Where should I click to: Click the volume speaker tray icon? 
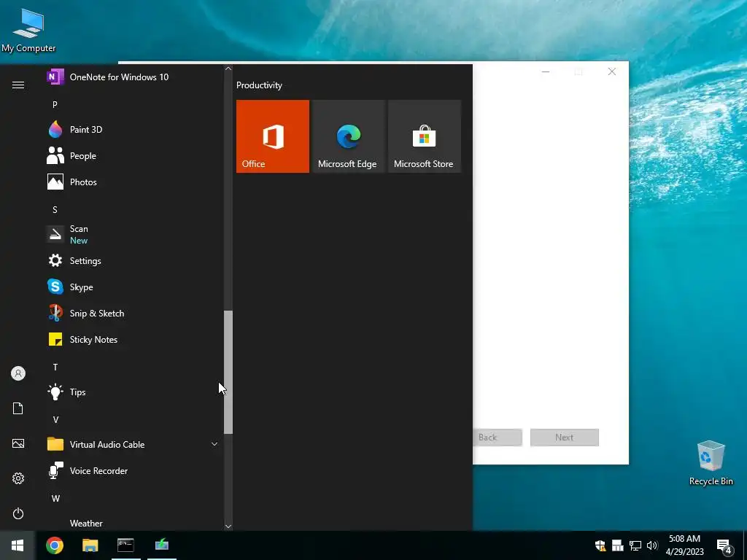(652, 545)
